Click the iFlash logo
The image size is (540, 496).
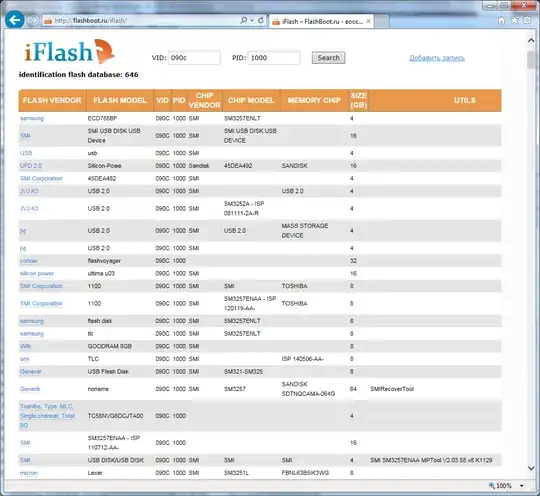69,52
